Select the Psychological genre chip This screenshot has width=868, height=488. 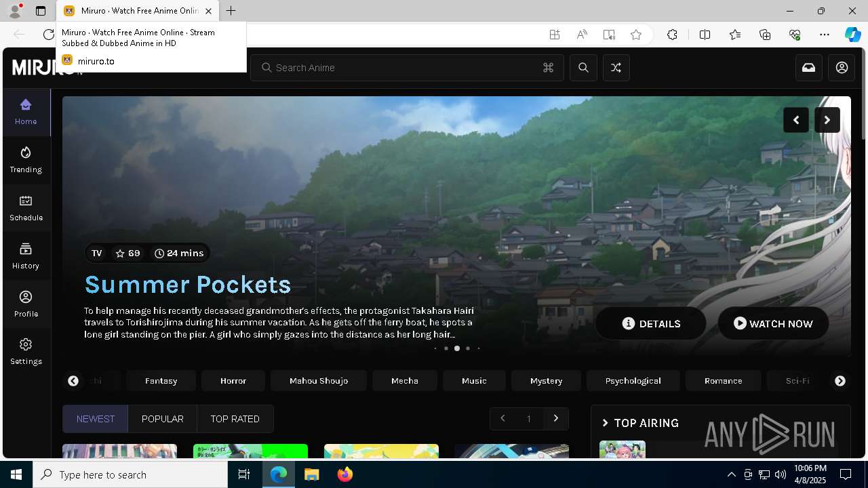[x=633, y=381]
